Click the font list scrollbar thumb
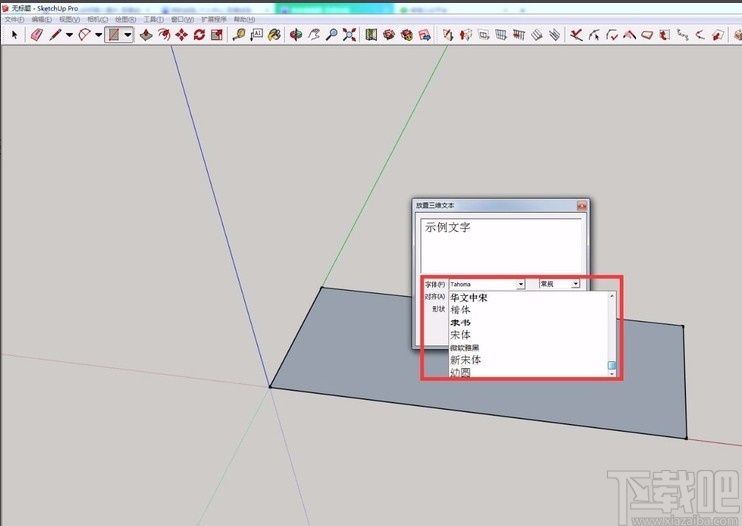Image resolution: width=742 pixels, height=526 pixels. pos(612,365)
